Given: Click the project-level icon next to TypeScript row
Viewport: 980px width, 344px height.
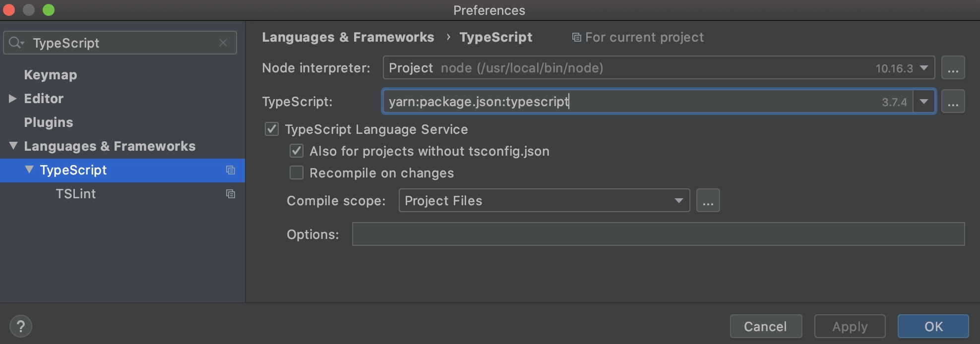Looking at the screenshot, I should pos(231,170).
